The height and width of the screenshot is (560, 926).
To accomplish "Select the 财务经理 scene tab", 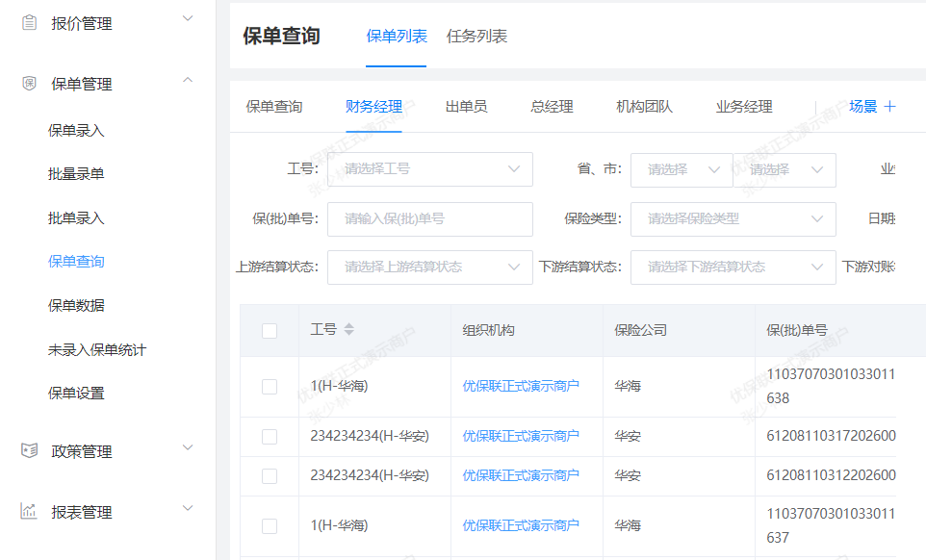I will 373,107.
